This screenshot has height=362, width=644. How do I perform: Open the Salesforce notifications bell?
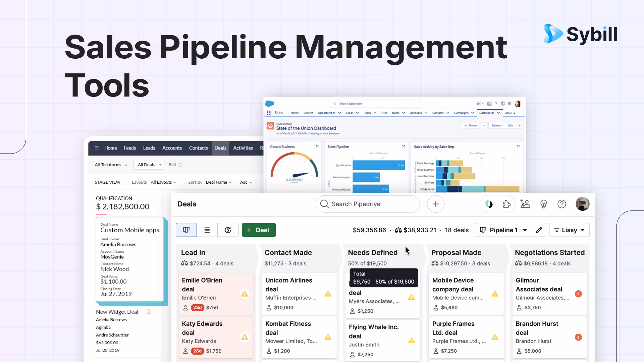[509, 104]
